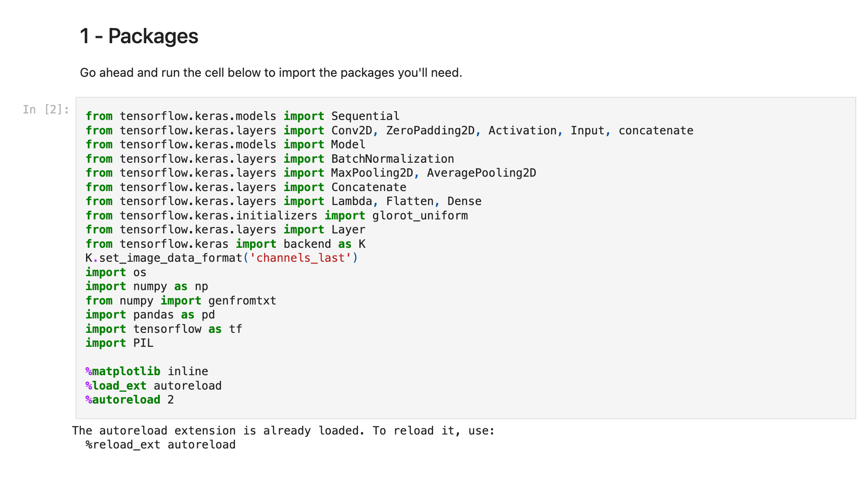Screen dimensions: 868x479
Task: Click on K.set_image_data_format call
Action: tap(222, 258)
